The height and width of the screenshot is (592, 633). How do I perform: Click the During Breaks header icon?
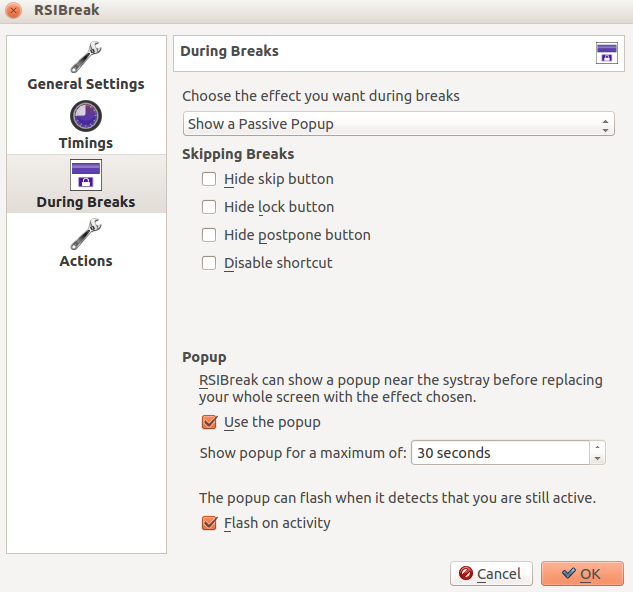(x=607, y=53)
